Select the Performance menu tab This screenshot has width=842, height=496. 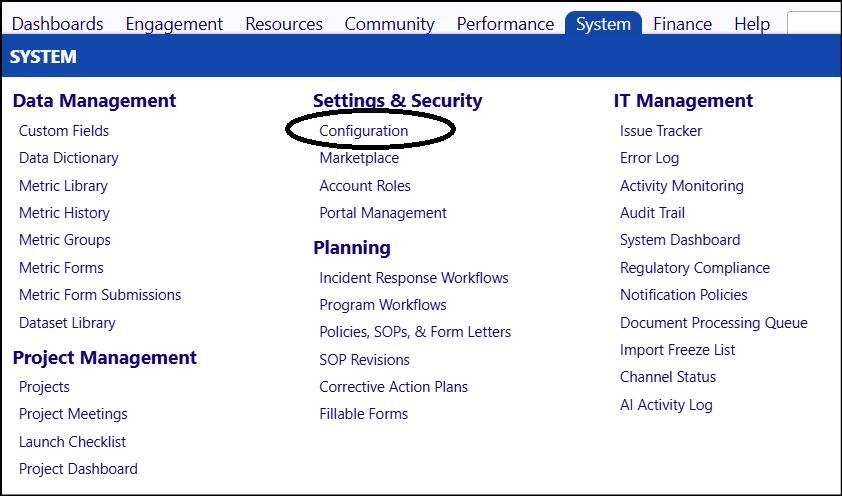(505, 24)
